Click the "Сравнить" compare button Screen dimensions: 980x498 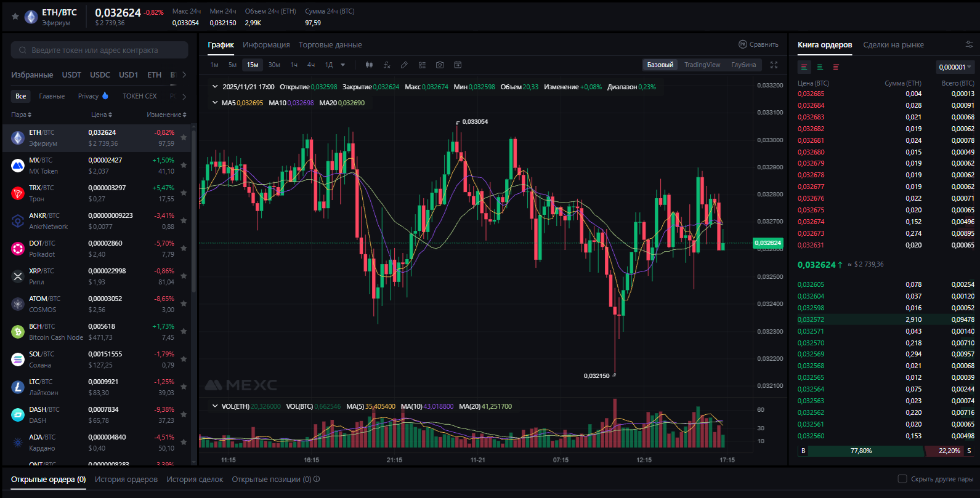click(758, 44)
